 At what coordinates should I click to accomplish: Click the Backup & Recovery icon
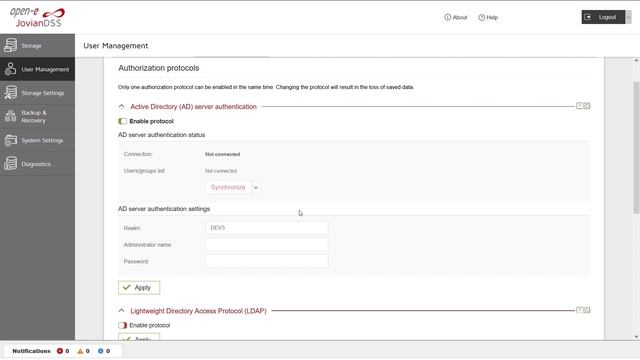pyautogui.click(x=11, y=116)
